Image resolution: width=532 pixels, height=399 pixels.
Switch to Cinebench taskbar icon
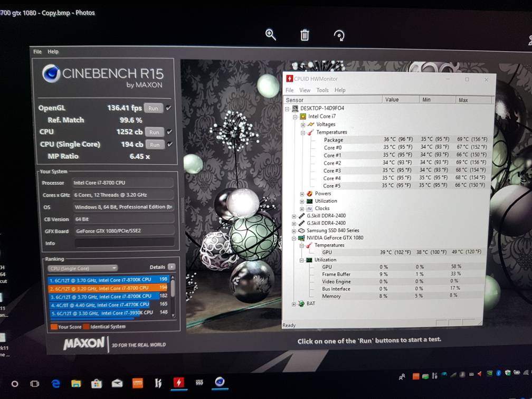(220, 382)
